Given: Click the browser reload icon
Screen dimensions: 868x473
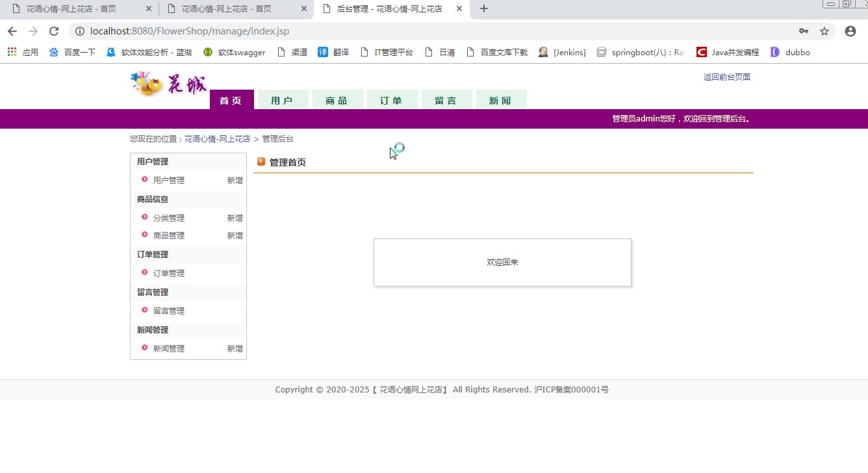Looking at the screenshot, I should point(54,31).
